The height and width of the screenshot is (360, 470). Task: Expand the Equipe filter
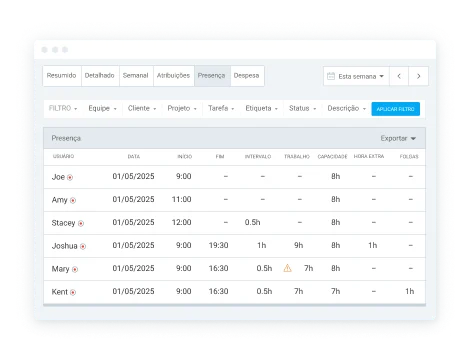(102, 108)
